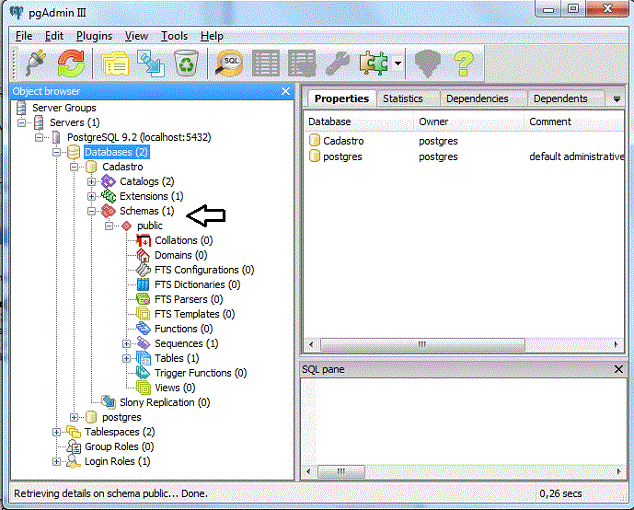
Task: Select postgres row in the Properties list
Action: pyautogui.click(x=464, y=157)
